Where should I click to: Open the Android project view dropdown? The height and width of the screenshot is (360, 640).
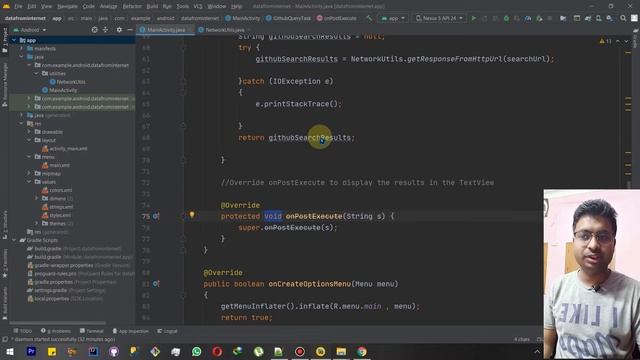[x=30, y=30]
